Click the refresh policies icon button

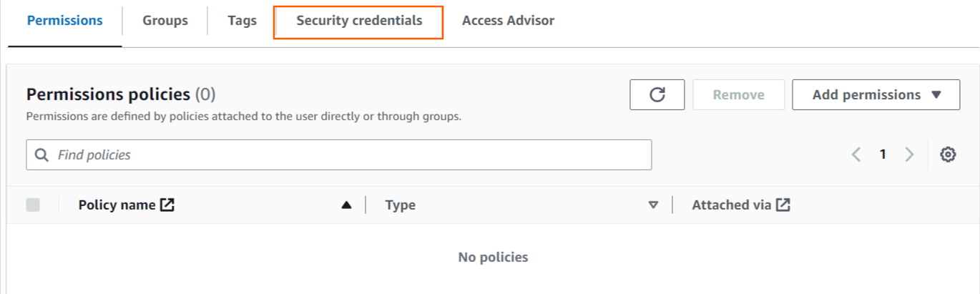tap(657, 94)
